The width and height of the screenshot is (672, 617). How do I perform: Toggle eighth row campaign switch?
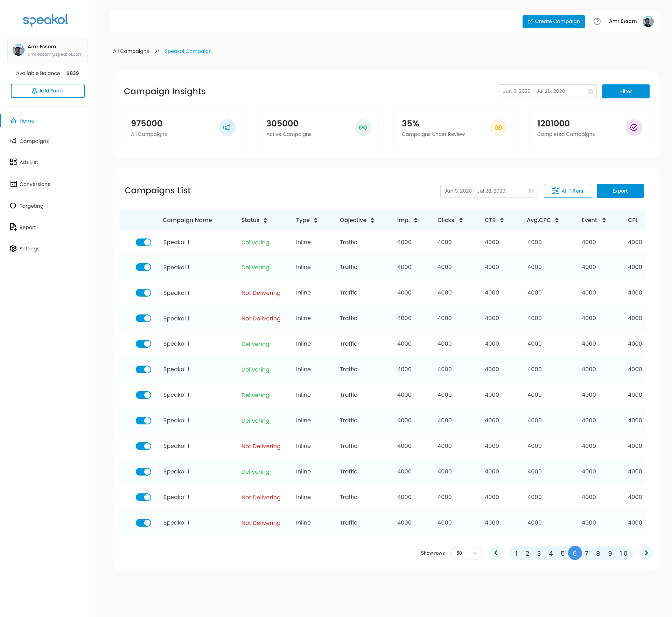pos(143,421)
